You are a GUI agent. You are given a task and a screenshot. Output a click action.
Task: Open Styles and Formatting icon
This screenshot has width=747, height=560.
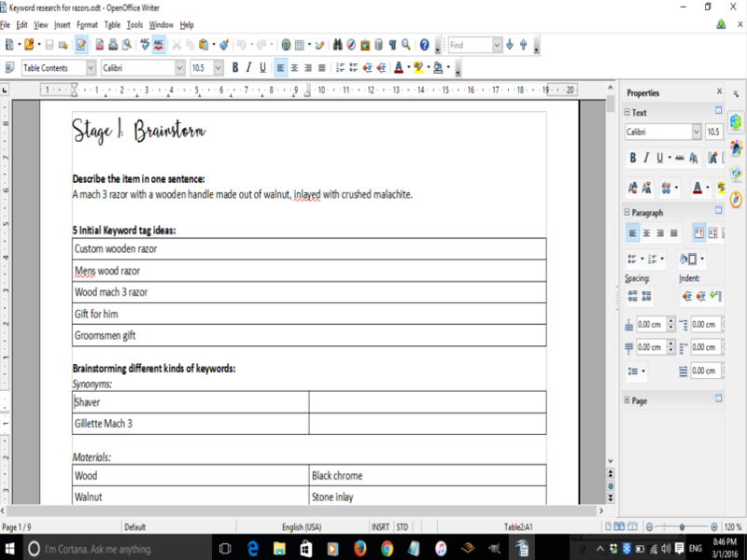pos(9,67)
